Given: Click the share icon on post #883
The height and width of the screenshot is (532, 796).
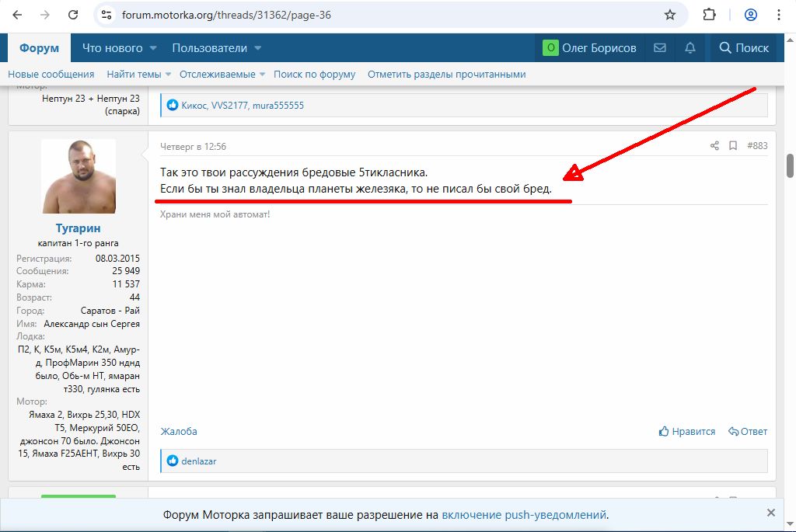Looking at the screenshot, I should pos(714,146).
